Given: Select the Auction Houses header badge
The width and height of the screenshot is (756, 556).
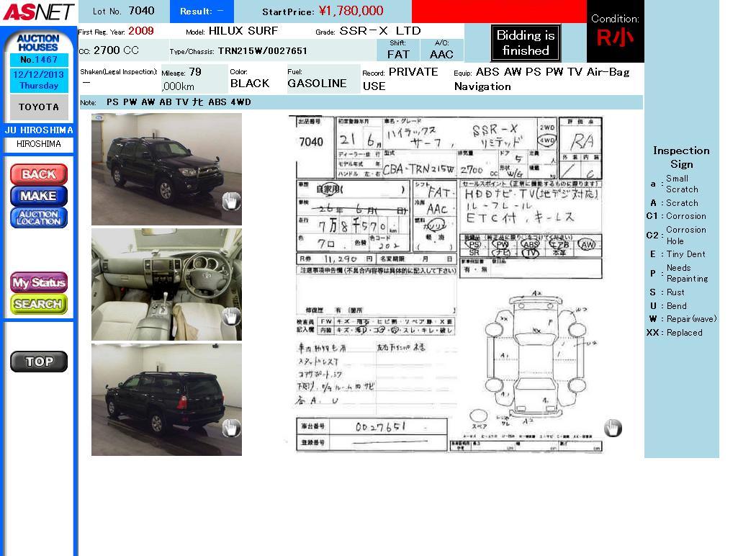Looking at the screenshot, I should (x=38, y=42).
